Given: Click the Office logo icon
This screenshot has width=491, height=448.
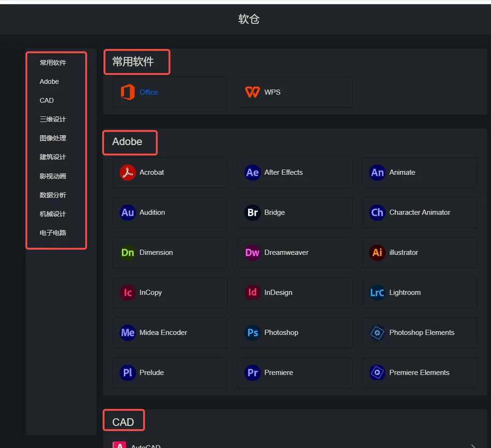Looking at the screenshot, I should (x=128, y=92).
